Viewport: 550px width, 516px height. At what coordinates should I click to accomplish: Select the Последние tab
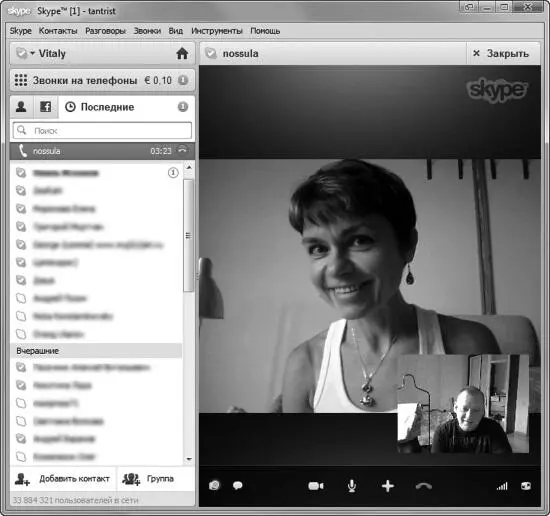(x=126, y=107)
